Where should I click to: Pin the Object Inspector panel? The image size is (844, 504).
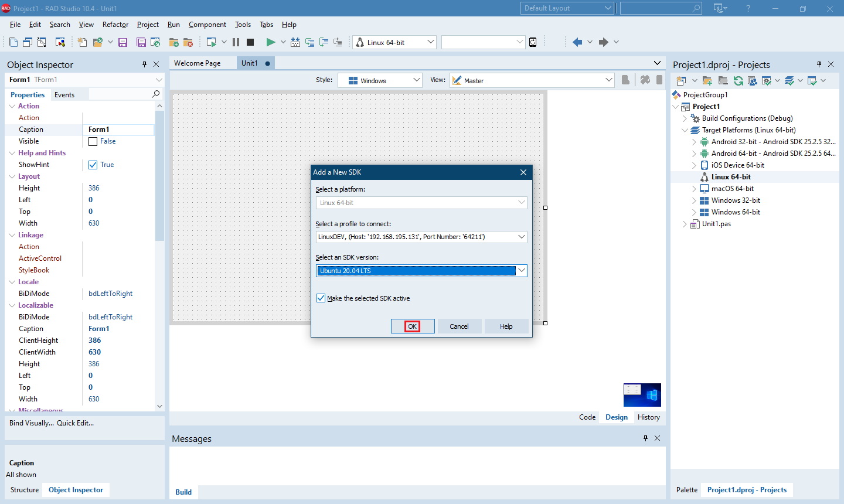pos(144,64)
